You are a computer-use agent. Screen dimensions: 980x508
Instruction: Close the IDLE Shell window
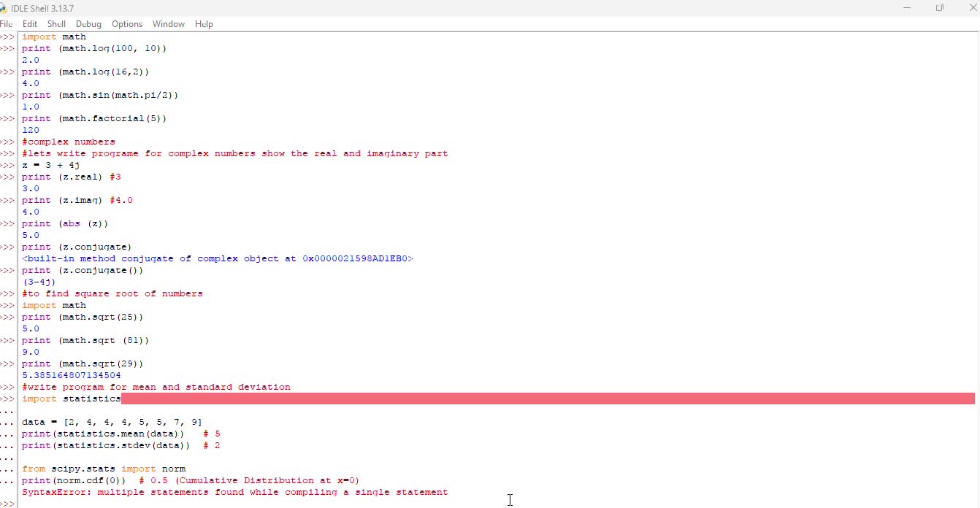[x=971, y=7]
